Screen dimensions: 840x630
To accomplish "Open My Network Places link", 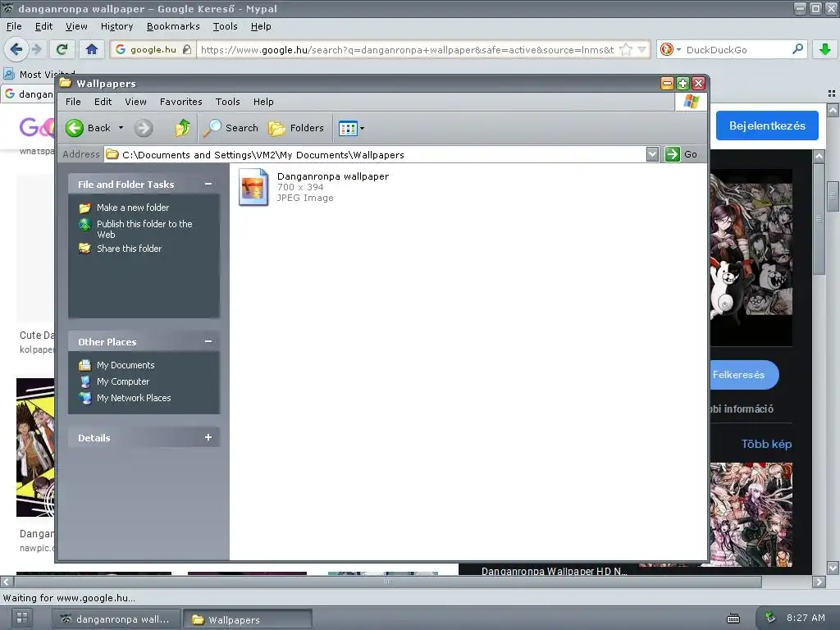I will coord(134,398).
